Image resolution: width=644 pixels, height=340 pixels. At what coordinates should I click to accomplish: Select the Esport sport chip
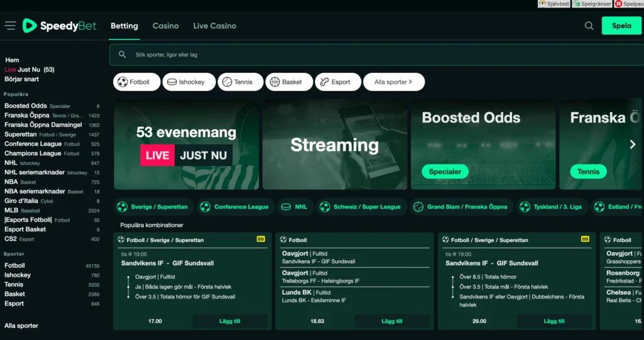click(x=338, y=82)
